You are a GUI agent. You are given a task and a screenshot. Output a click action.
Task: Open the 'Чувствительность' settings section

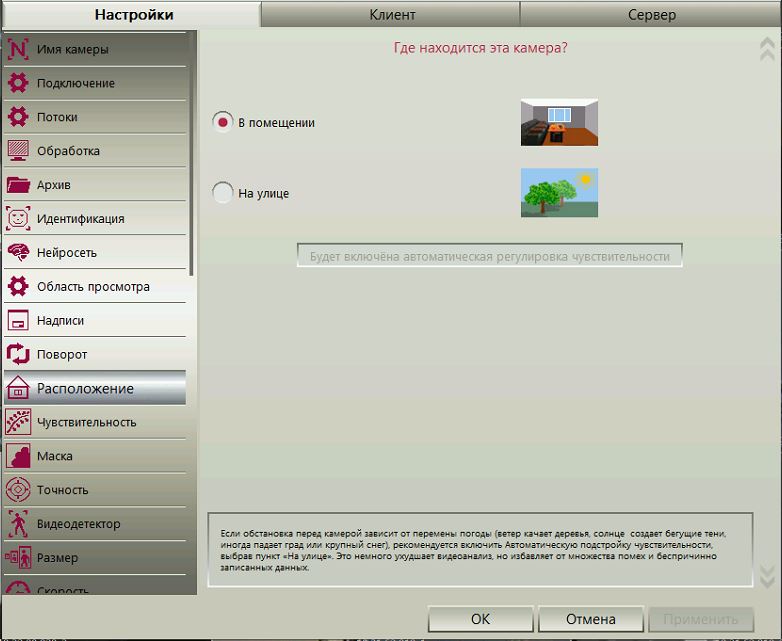point(95,423)
